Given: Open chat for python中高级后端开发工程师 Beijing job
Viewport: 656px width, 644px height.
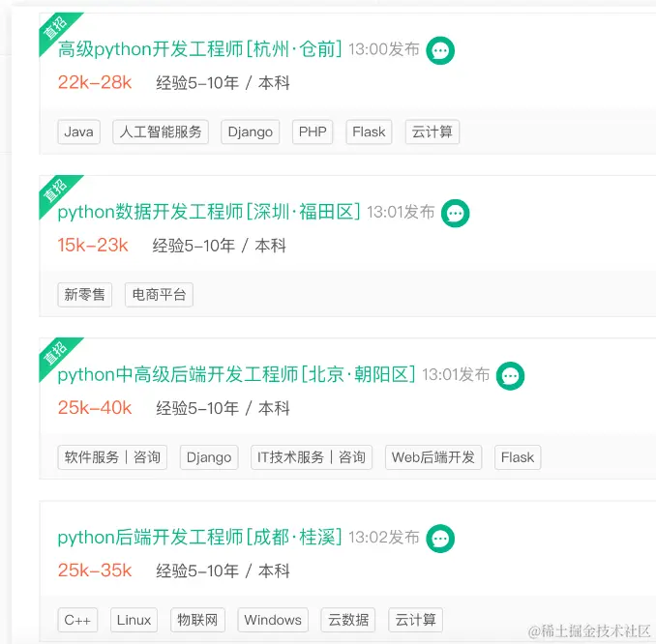Looking at the screenshot, I should tap(510, 376).
